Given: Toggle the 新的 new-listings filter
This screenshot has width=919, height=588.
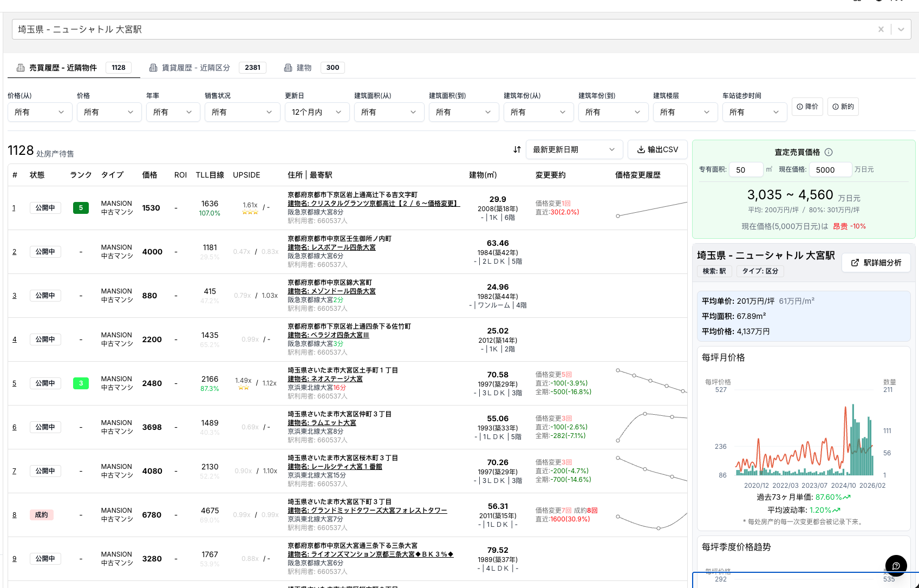Looking at the screenshot, I should [x=843, y=107].
